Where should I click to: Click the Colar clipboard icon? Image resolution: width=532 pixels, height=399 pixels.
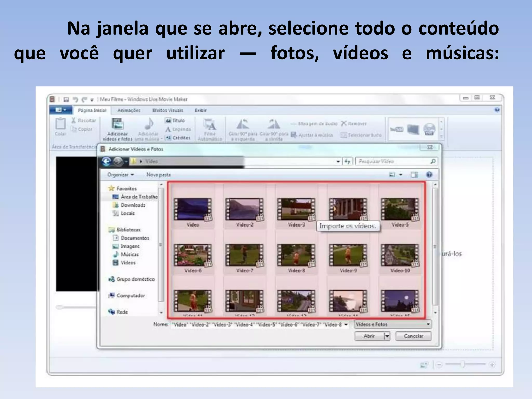[61, 124]
